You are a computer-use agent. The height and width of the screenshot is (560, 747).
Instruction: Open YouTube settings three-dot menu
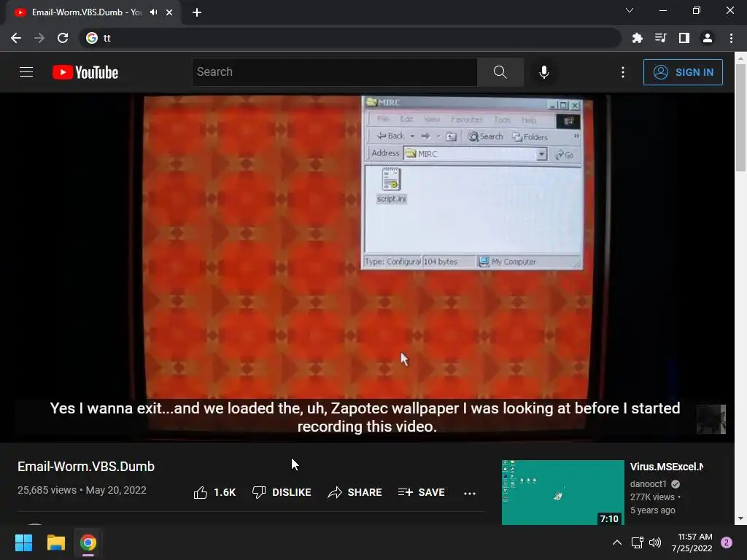tap(623, 72)
